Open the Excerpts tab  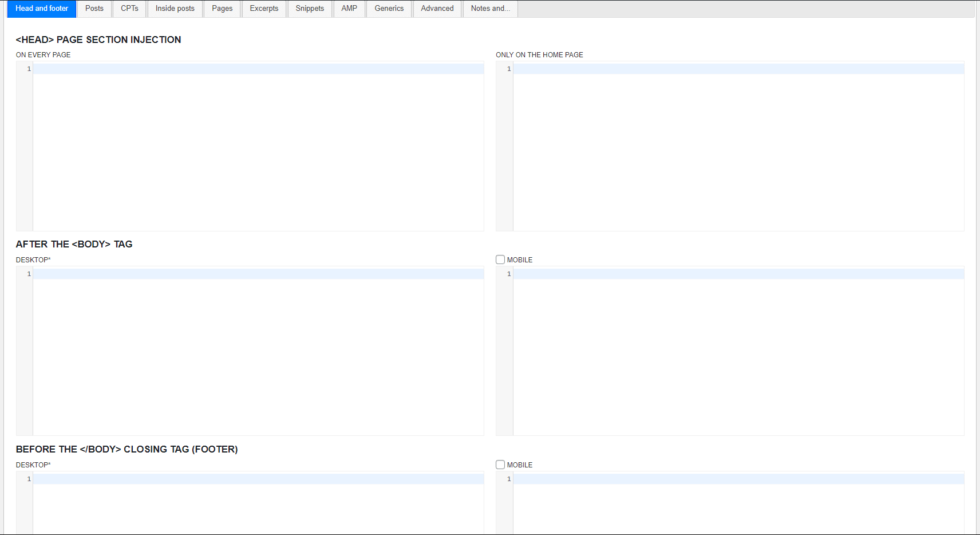[x=264, y=9]
